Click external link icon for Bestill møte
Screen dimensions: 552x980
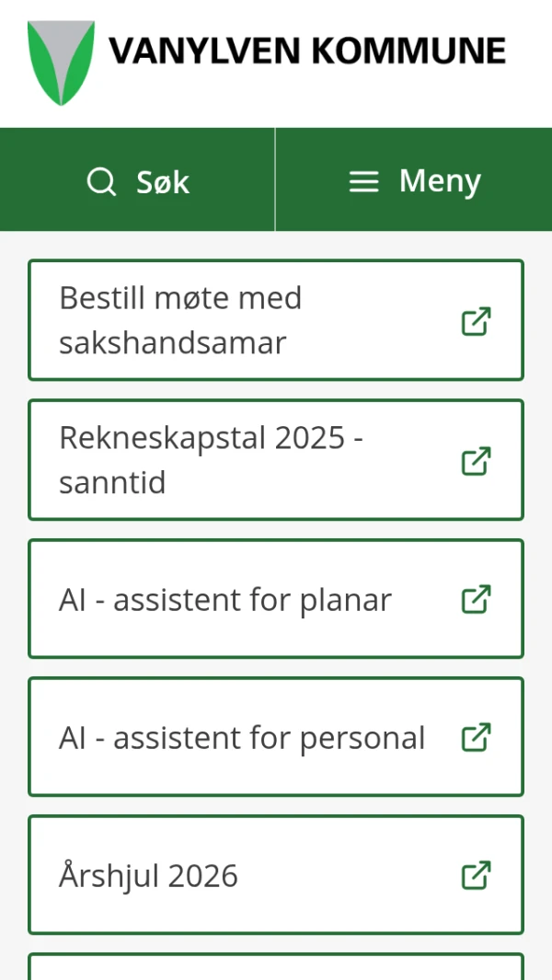476,322
